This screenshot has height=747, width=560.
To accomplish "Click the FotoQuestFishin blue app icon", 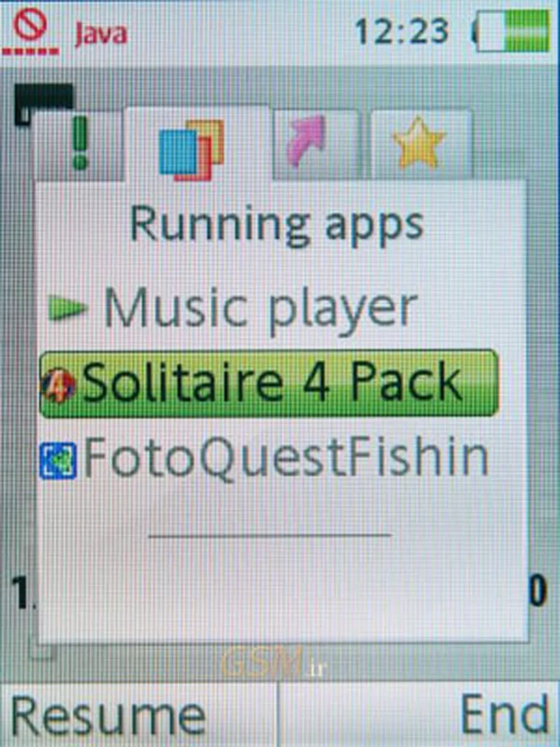I will (58, 461).
